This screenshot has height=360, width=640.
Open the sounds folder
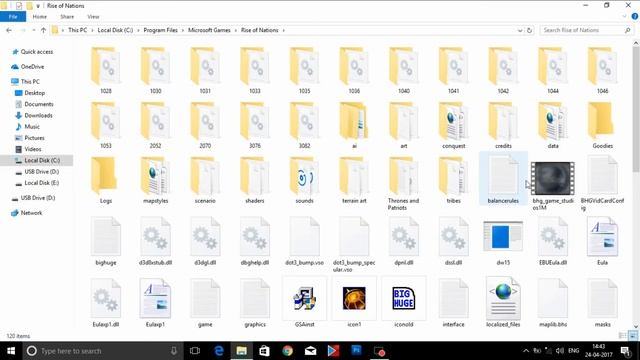pos(304,180)
